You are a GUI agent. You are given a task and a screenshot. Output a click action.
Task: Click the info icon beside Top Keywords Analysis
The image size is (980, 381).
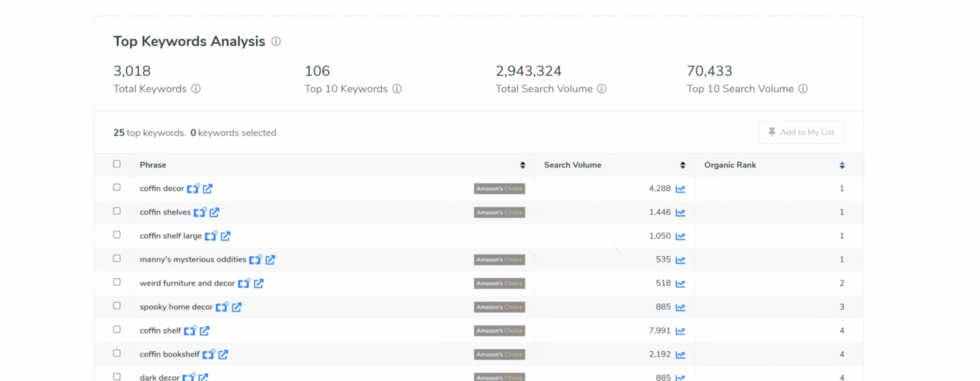pyautogui.click(x=276, y=41)
